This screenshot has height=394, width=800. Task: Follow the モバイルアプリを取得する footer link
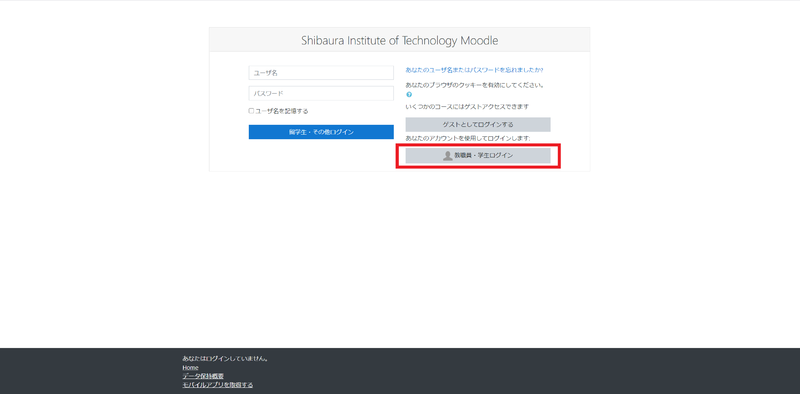pyautogui.click(x=217, y=385)
